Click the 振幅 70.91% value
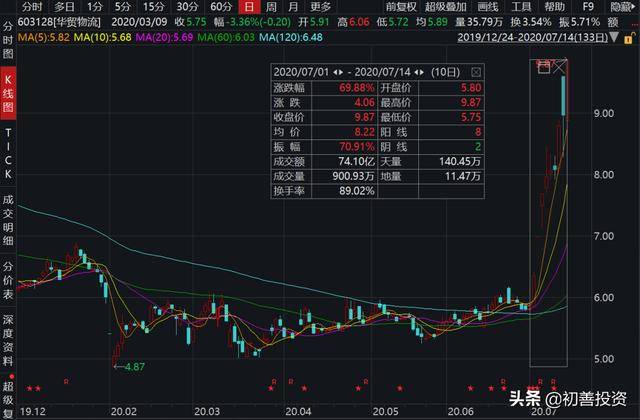This screenshot has height=420, width=640. [356, 147]
